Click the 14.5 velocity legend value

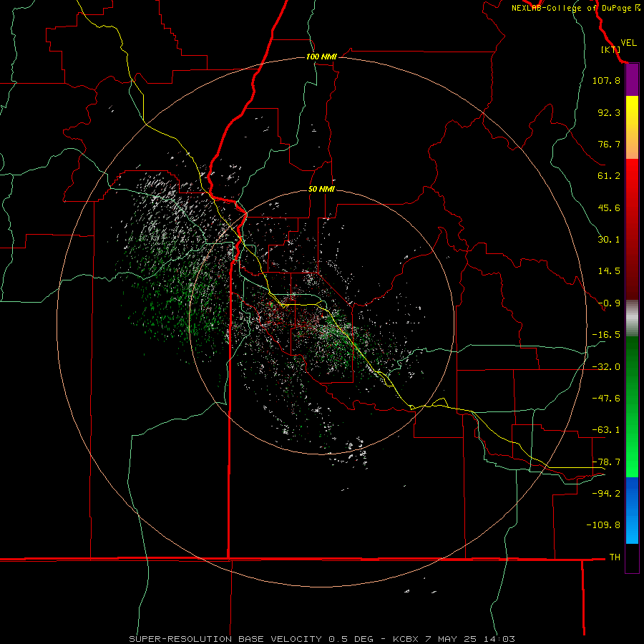[609, 271]
